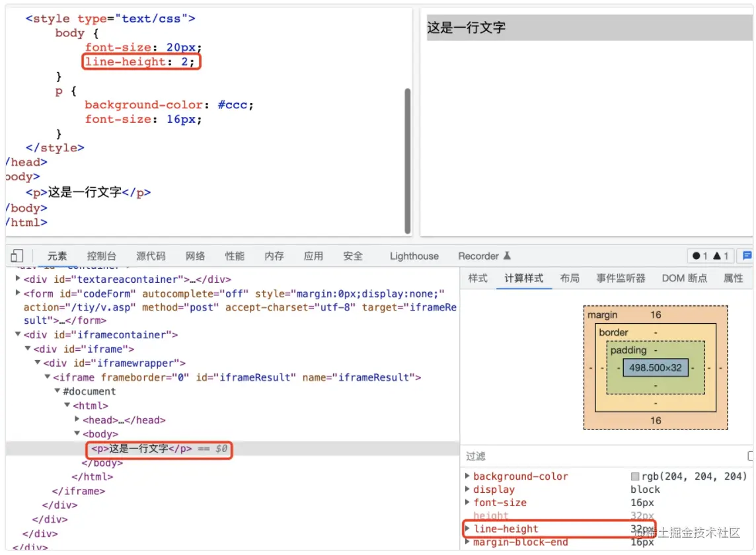Open the 事件监听器 sidebar tab
This screenshot has height=555, width=756.
pos(621,278)
